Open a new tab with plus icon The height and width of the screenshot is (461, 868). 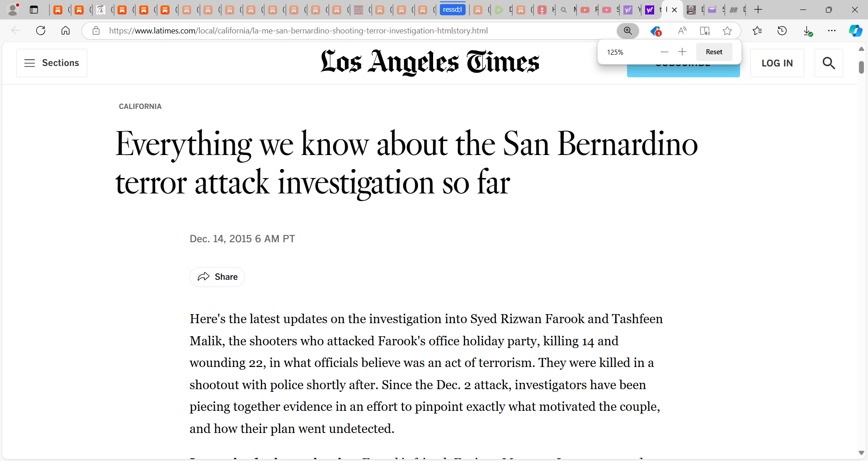758,9
